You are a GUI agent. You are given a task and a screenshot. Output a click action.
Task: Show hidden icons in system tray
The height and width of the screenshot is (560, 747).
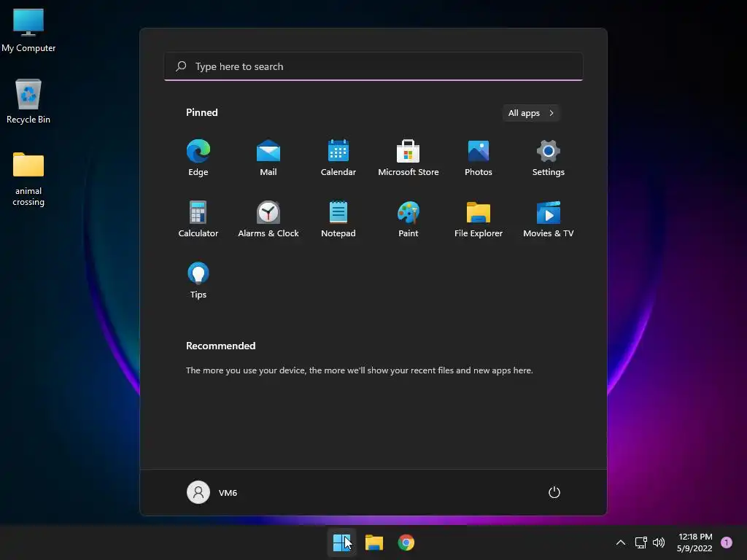click(620, 542)
